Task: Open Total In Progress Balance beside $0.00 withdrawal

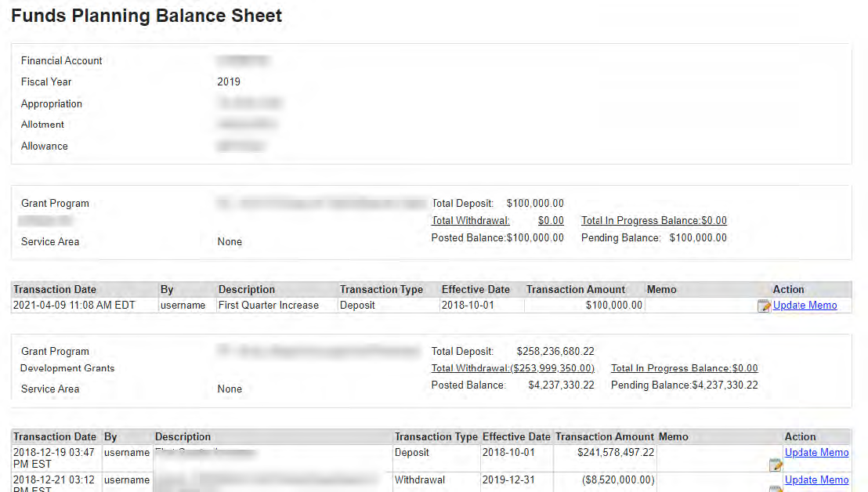Action: 653,221
